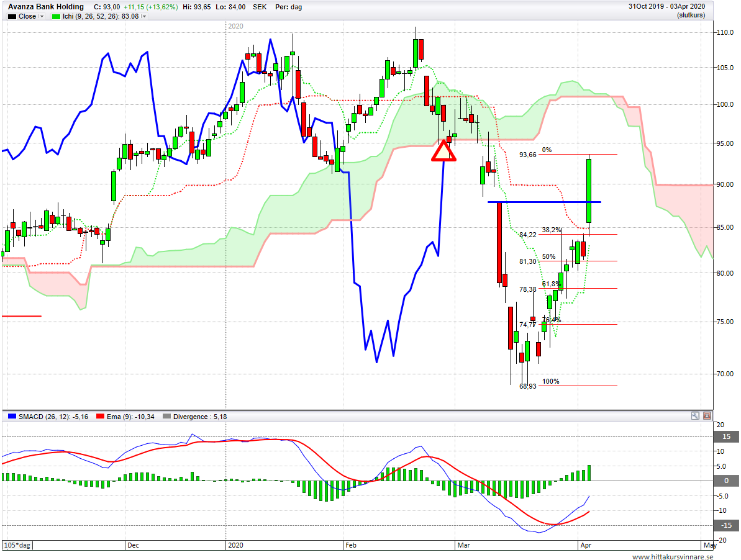Screen dimensions: 741x560
Task: Close the SMACD indicator panel
Action: 707,416
